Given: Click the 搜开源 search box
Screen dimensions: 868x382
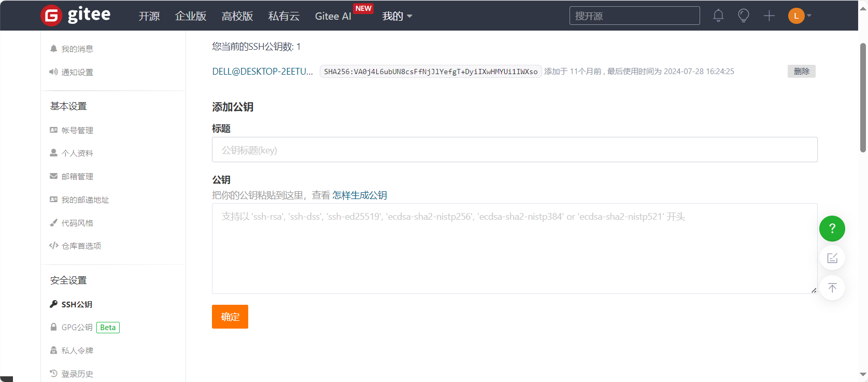Looking at the screenshot, I should point(634,16).
